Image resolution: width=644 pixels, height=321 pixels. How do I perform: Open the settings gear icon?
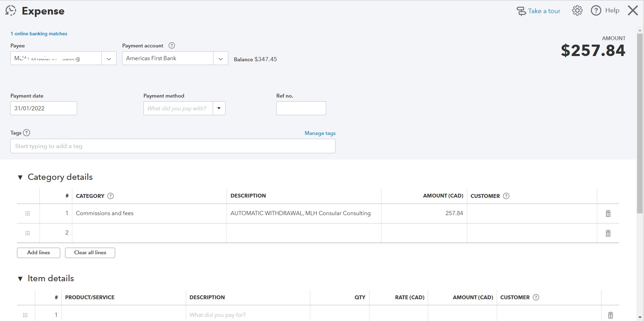tap(577, 11)
